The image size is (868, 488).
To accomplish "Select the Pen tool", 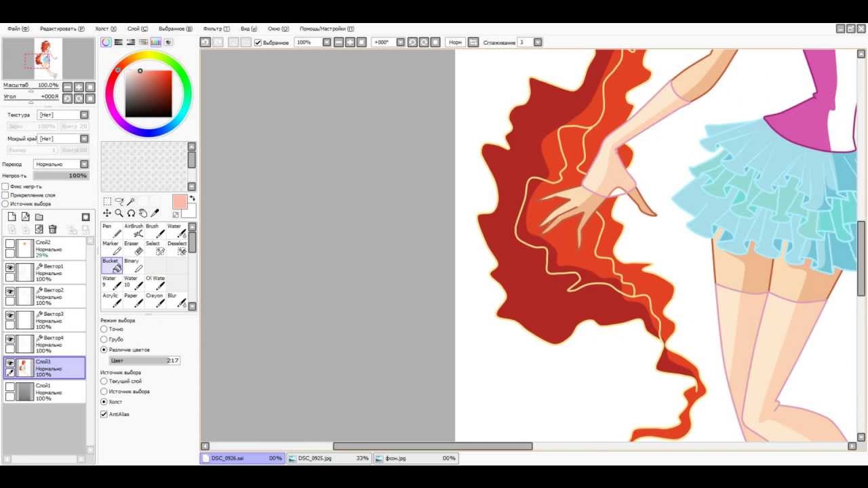I will click(x=112, y=230).
